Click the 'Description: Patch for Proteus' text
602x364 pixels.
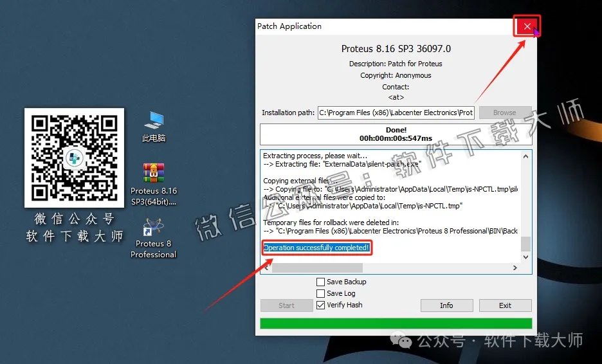pos(396,64)
